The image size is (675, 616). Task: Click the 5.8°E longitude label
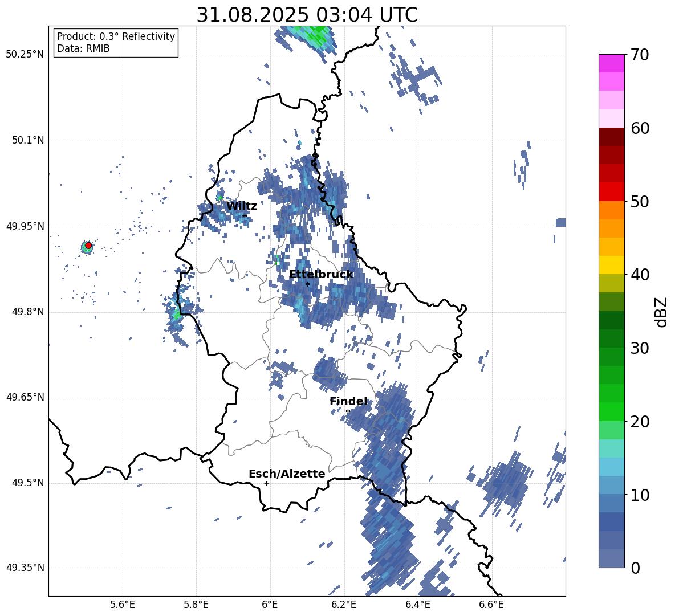[196, 605]
